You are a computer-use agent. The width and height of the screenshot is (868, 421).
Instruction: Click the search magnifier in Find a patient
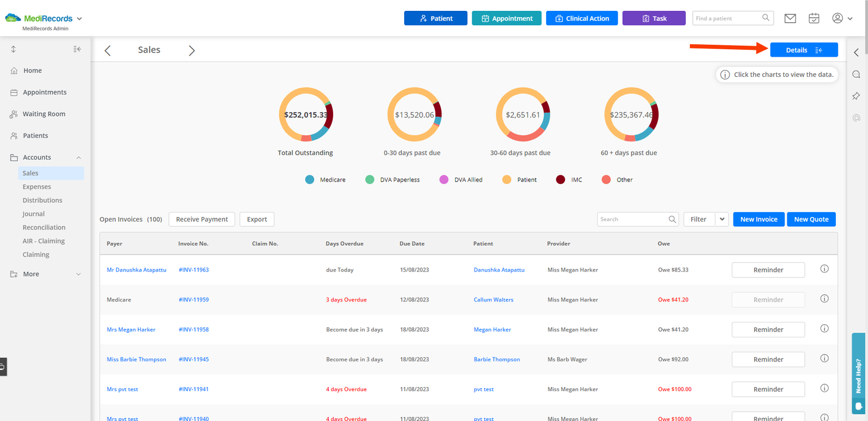(766, 18)
